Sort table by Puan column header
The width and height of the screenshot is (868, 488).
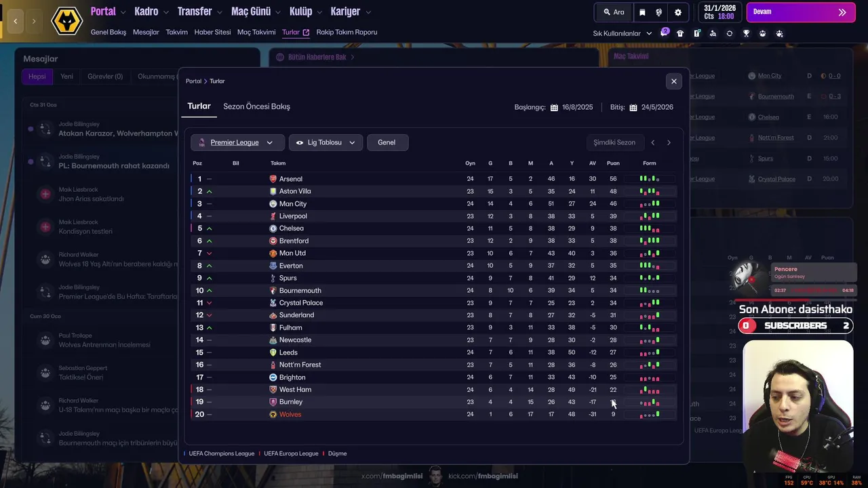(613, 163)
